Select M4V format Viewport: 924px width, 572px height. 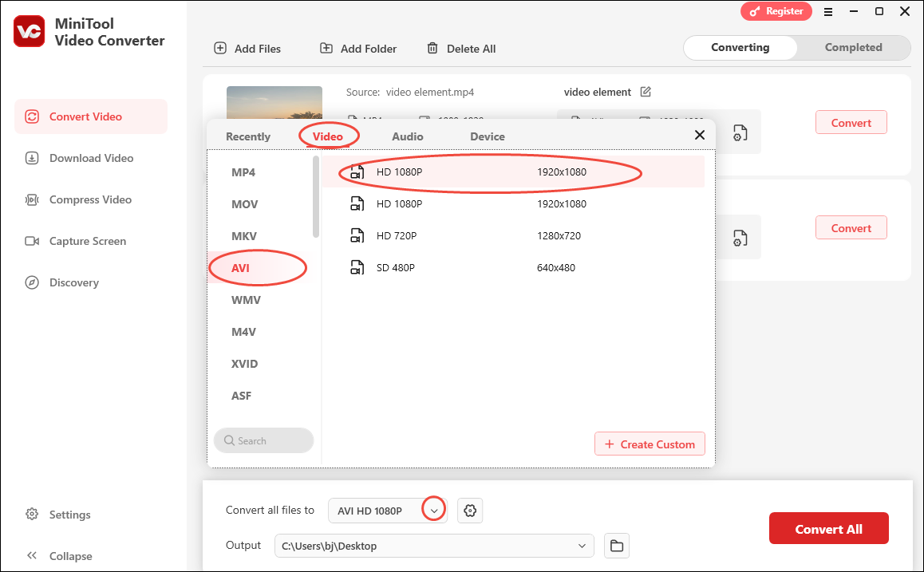pyautogui.click(x=243, y=332)
